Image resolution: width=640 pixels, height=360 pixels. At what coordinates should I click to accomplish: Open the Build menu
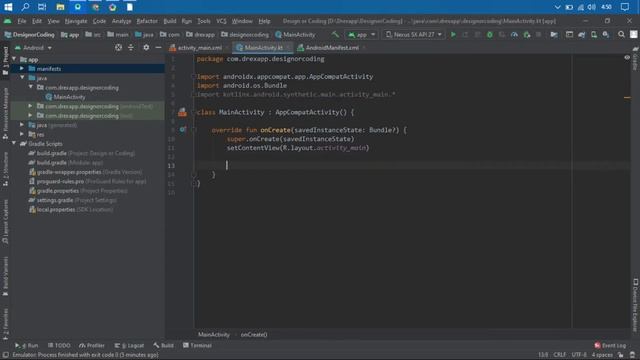(170, 21)
